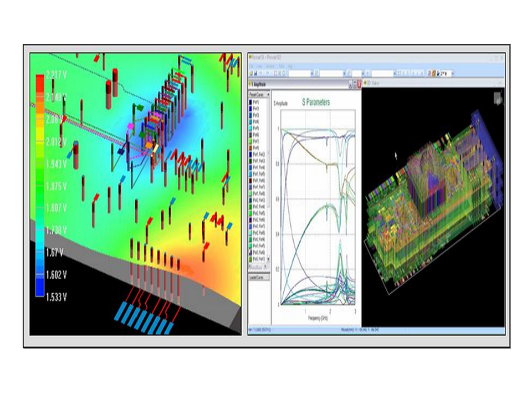Click the orange icon near toolbar's right end
The height and width of the screenshot is (399, 532).
434,73
